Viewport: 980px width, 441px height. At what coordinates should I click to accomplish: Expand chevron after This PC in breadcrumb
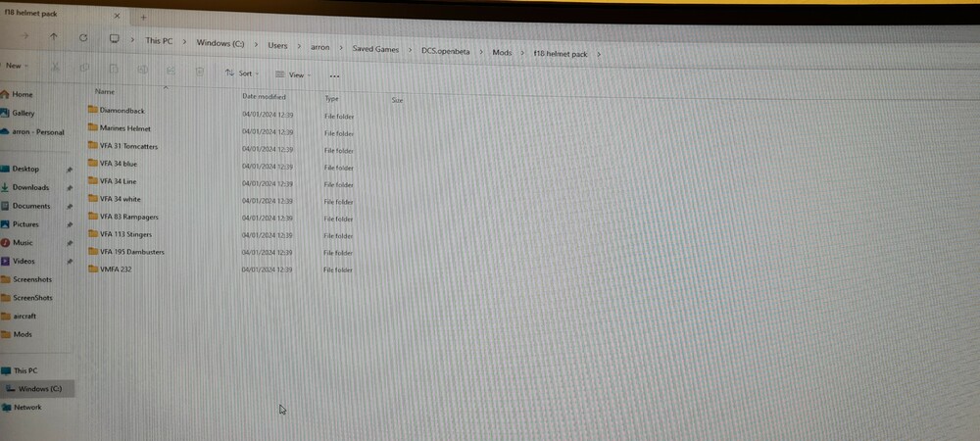point(185,42)
